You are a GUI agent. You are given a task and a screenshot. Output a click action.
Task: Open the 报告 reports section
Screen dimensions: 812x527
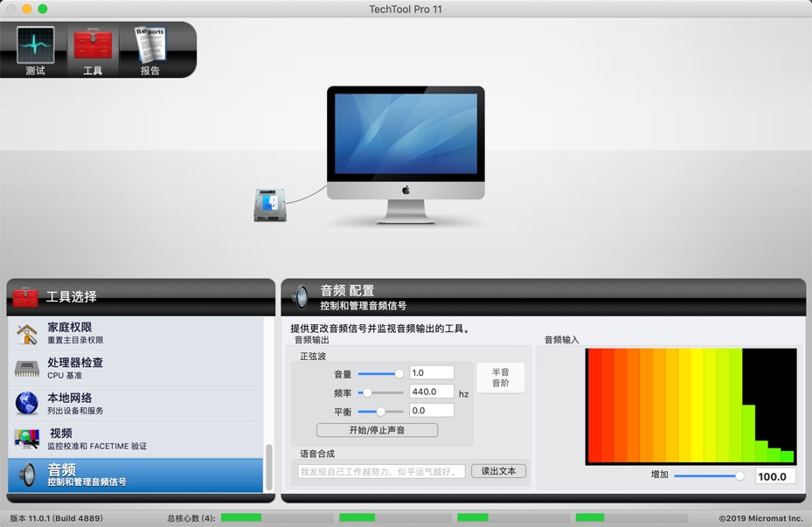coord(150,51)
